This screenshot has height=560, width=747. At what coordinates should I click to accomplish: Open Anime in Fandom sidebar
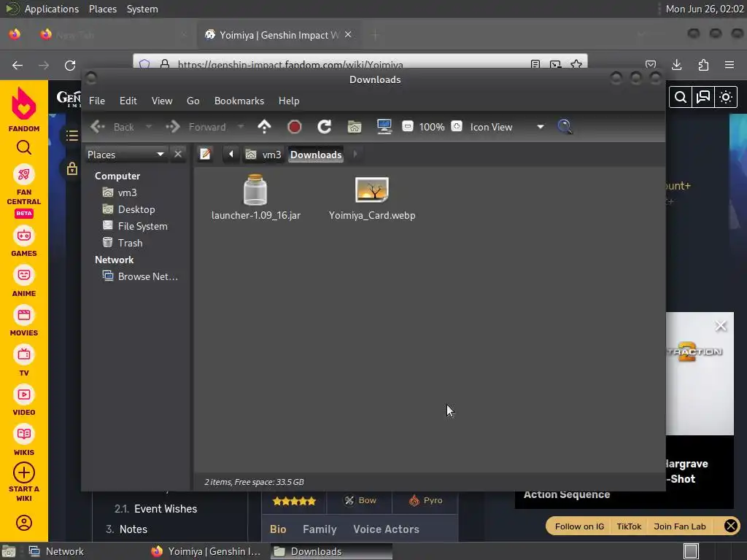tap(24, 282)
